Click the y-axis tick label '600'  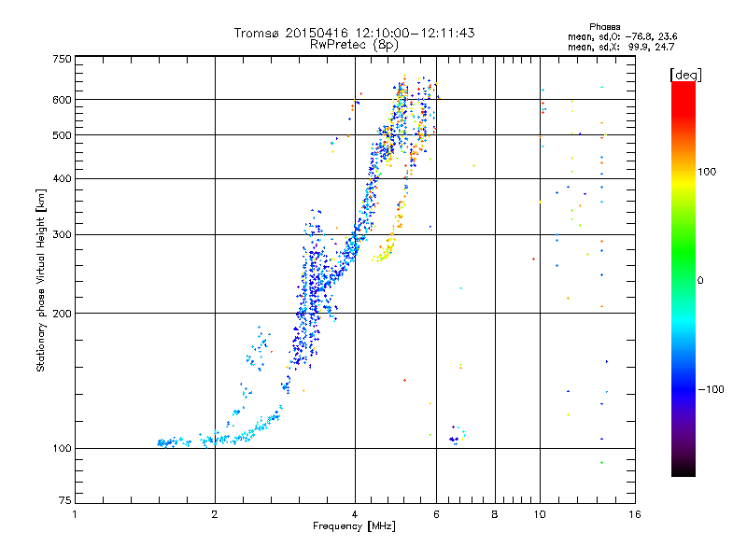(63, 100)
